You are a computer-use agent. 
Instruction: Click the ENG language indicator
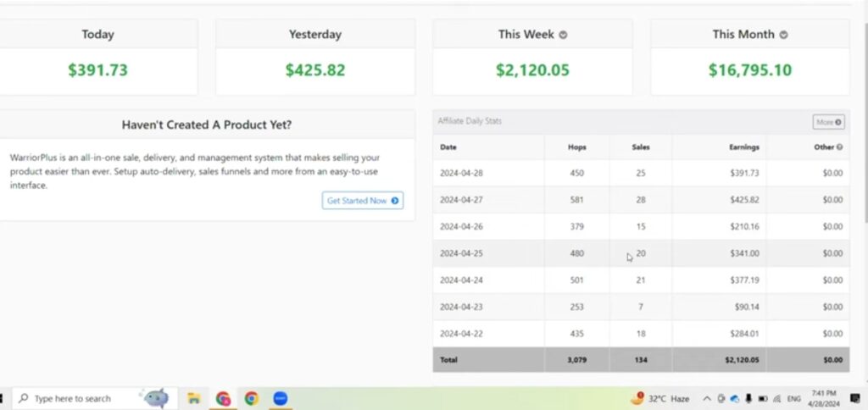pos(793,398)
